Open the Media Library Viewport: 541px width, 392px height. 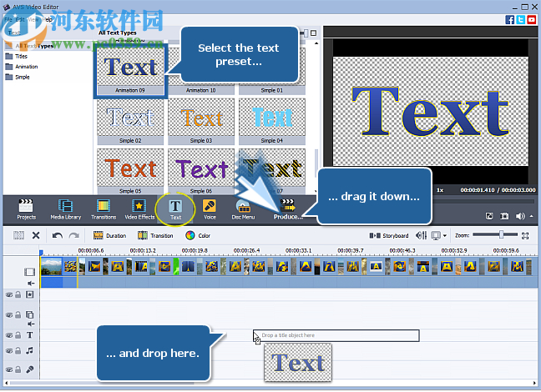click(66, 209)
